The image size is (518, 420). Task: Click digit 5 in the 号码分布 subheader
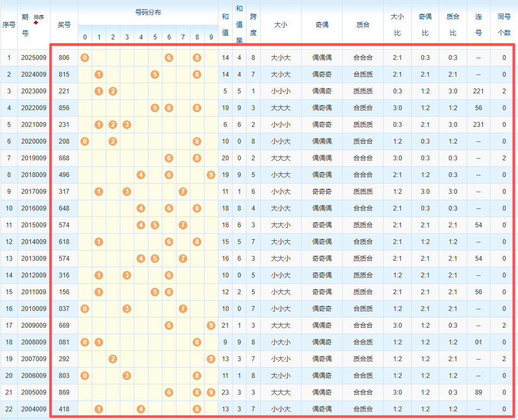(x=155, y=37)
